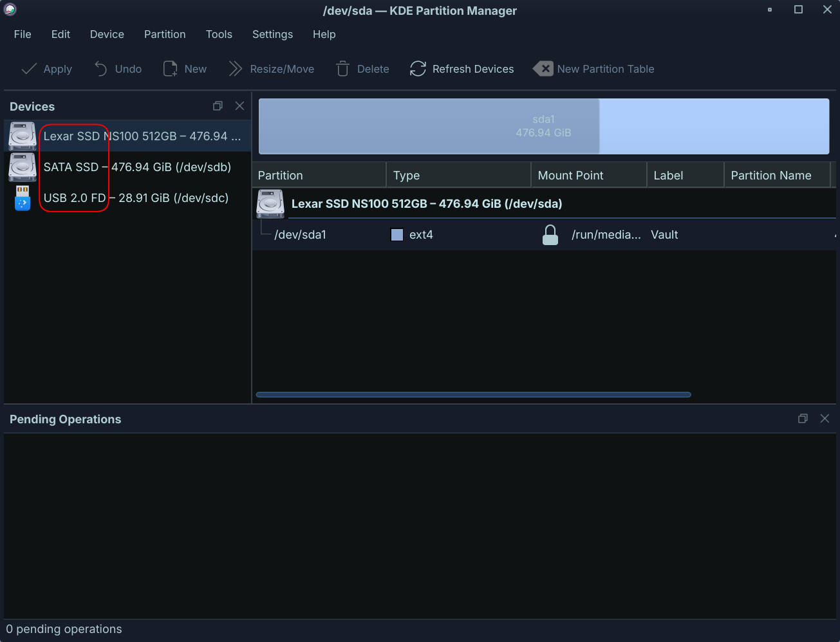The height and width of the screenshot is (642, 840).
Task: Click the Partition Name column header
Action: pyautogui.click(x=777, y=175)
